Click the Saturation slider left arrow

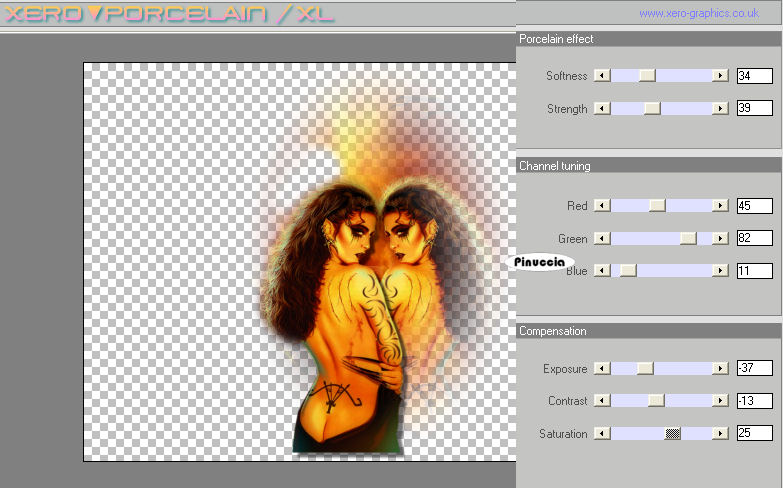point(602,433)
